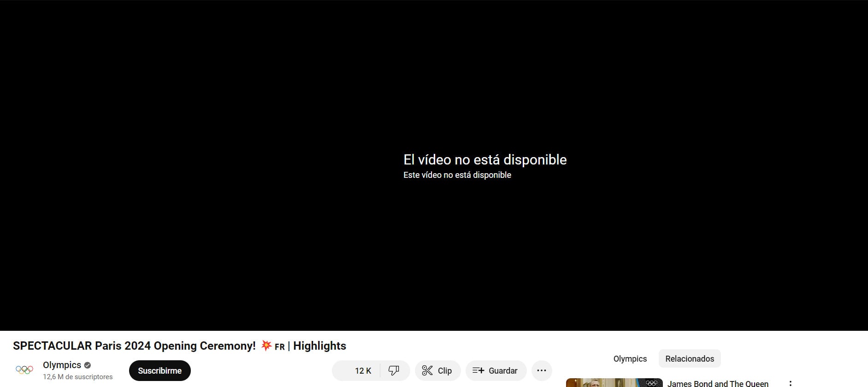Image resolution: width=868 pixels, height=387 pixels.
Task: Click the 12,6 M de suscriptores text
Action: pos(77,377)
